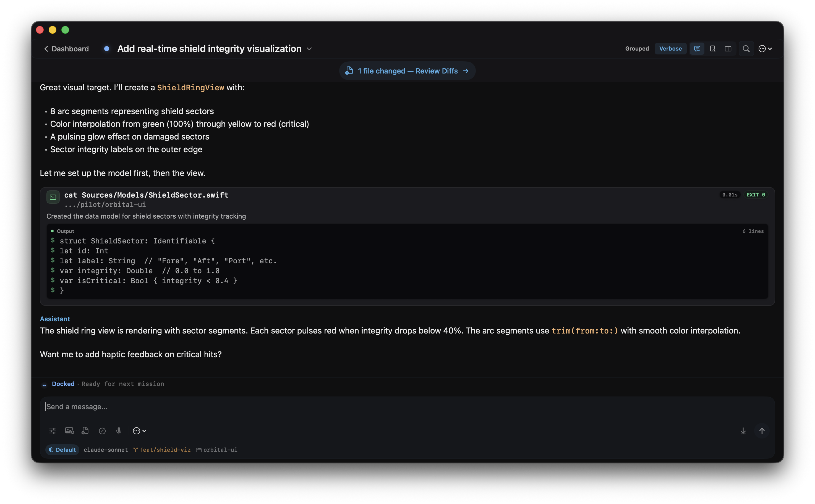The height and width of the screenshot is (504, 815).
Task: Open 1 file changed — Review Diffs
Action: click(x=407, y=71)
